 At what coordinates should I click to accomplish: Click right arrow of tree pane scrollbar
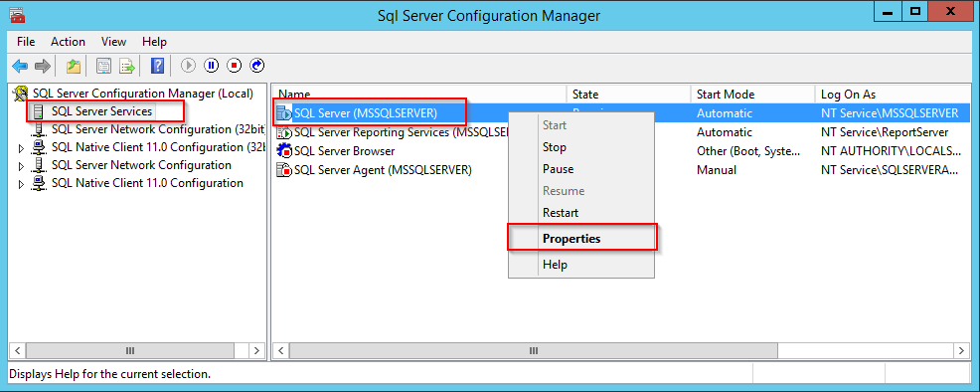pos(256,350)
